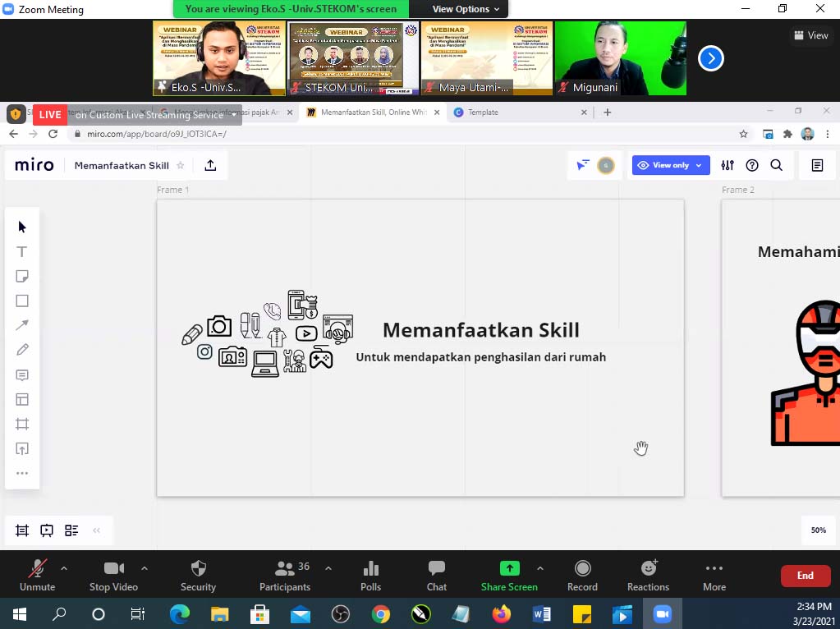Viewport: 840px width, 629px height.
Task: Start presentation mode icon
Action: 47,530
